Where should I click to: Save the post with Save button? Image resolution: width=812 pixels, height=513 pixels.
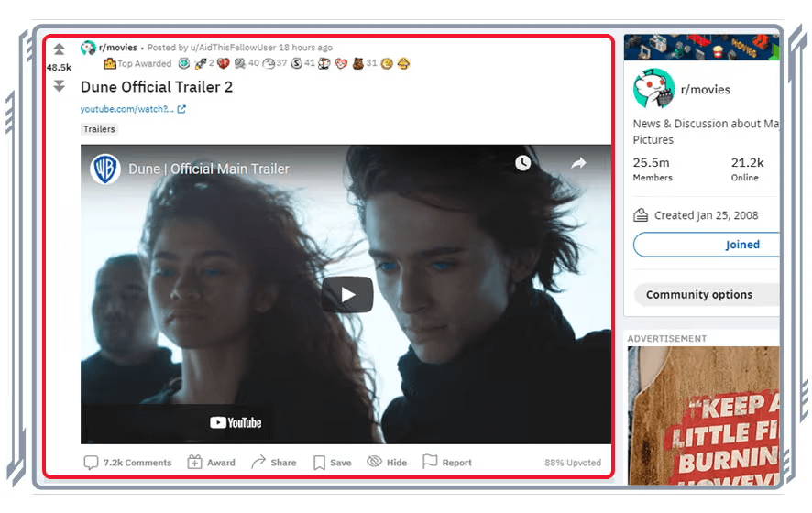pos(333,463)
